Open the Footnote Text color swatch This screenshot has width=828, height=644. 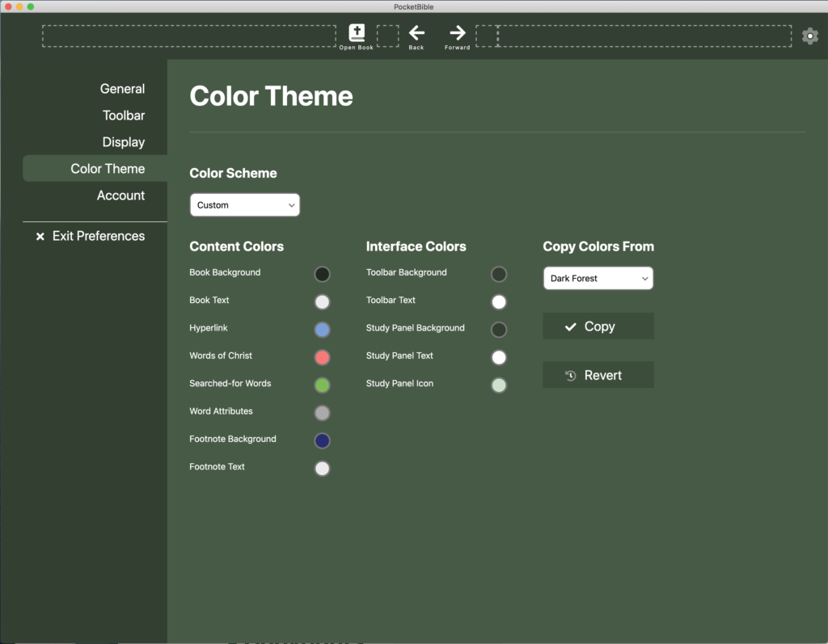pos(322,468)
